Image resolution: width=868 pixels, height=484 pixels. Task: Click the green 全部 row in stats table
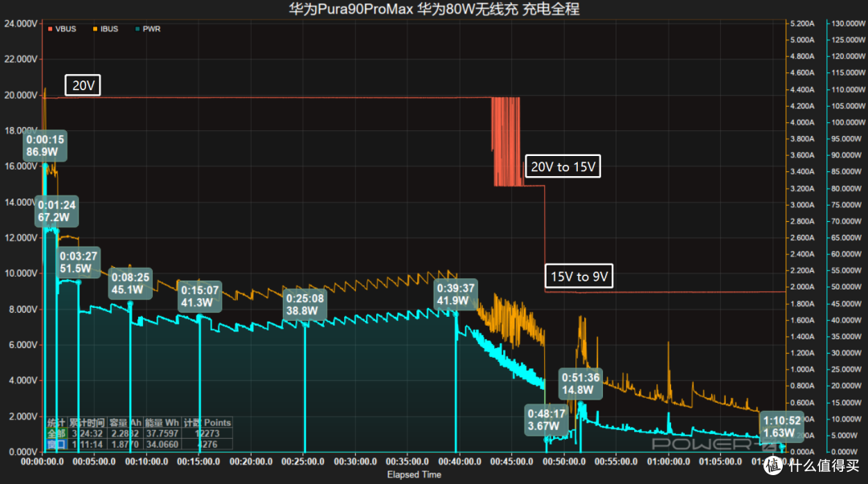coord(140,433)
